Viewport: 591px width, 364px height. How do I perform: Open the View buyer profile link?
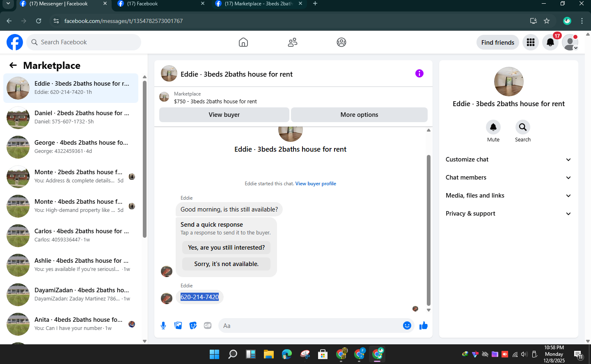pyautogui.click(x=316, y=184)
